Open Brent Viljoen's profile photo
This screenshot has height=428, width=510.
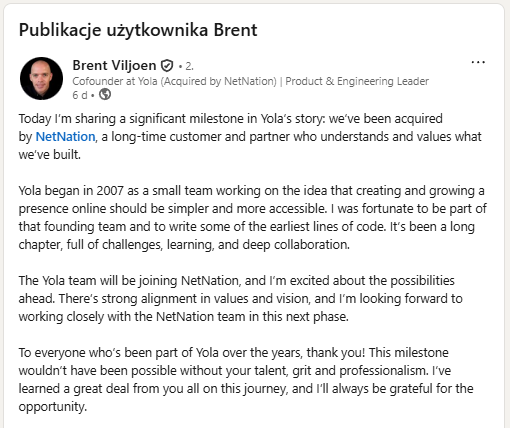(41, 78)
